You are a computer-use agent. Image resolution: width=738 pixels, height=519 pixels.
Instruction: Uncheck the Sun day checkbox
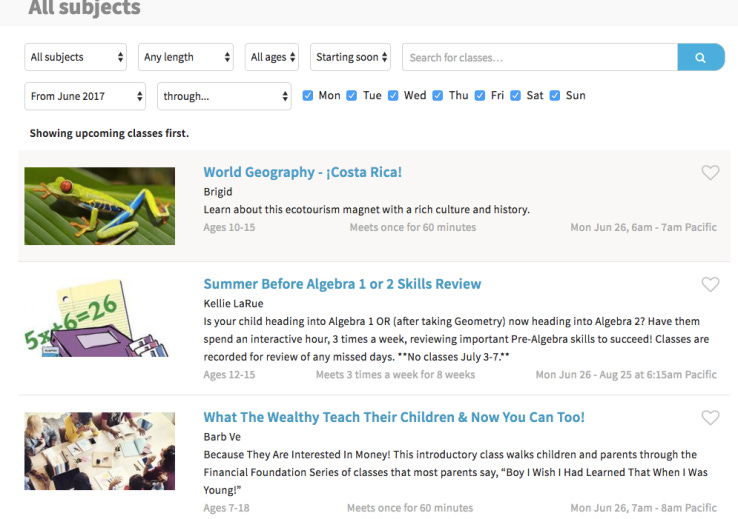555,96
